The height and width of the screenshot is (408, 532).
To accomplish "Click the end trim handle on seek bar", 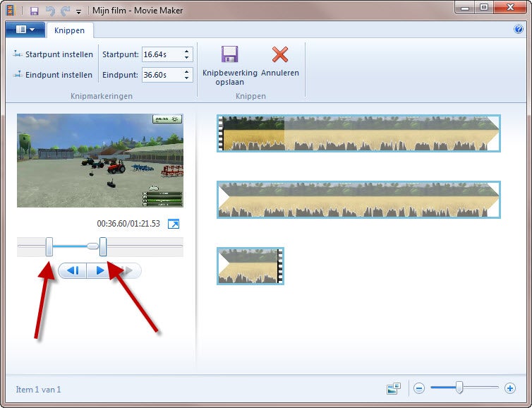I will [103, 247].
